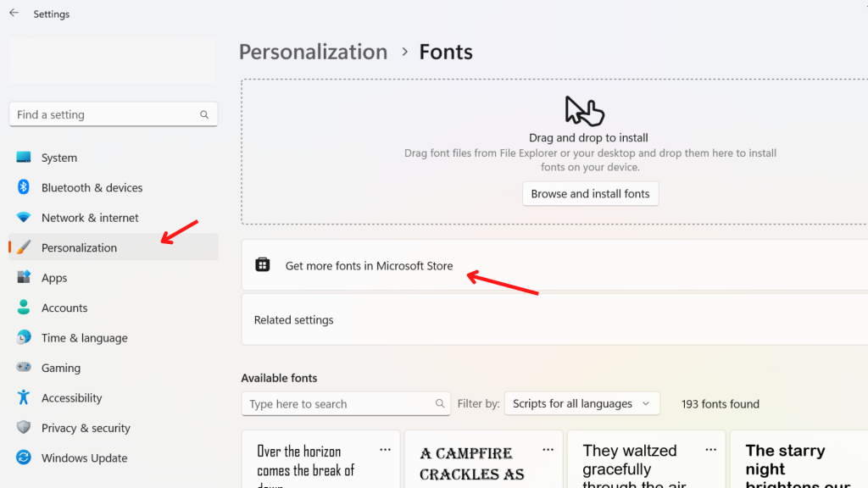This screenshot has width=868, height=488.
Task: Click the Personalization breadcrumb link
Action: 314,52
